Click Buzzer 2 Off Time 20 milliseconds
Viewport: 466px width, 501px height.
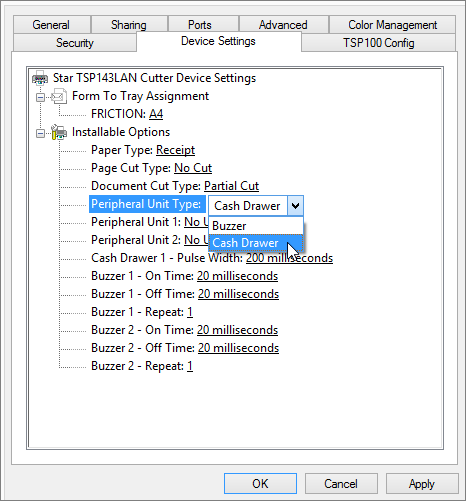coord(238,348)
